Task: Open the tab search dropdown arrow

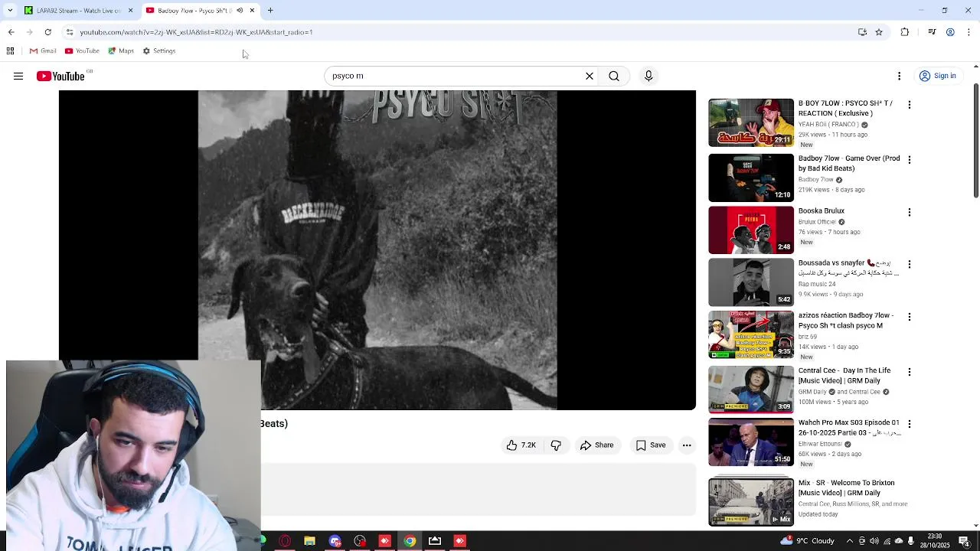Action: pyautogui.click(x=9, y=10)
